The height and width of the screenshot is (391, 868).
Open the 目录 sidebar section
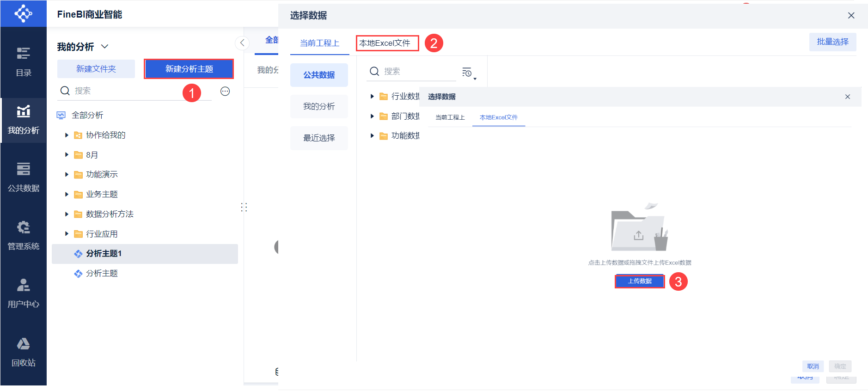pos(24,62)
